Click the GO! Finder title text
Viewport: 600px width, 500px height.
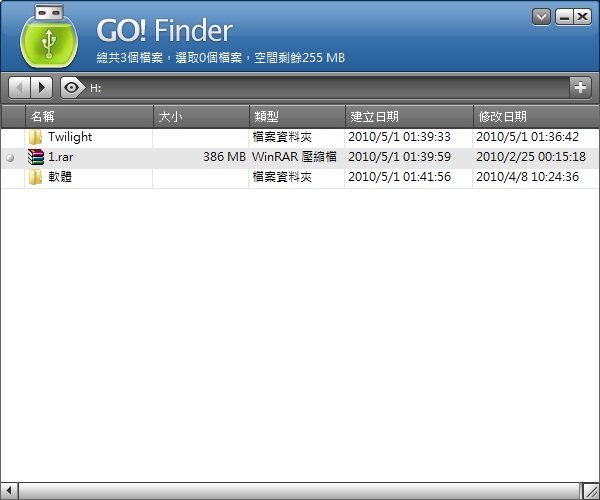pyautogui.click(x=165, y=31)
